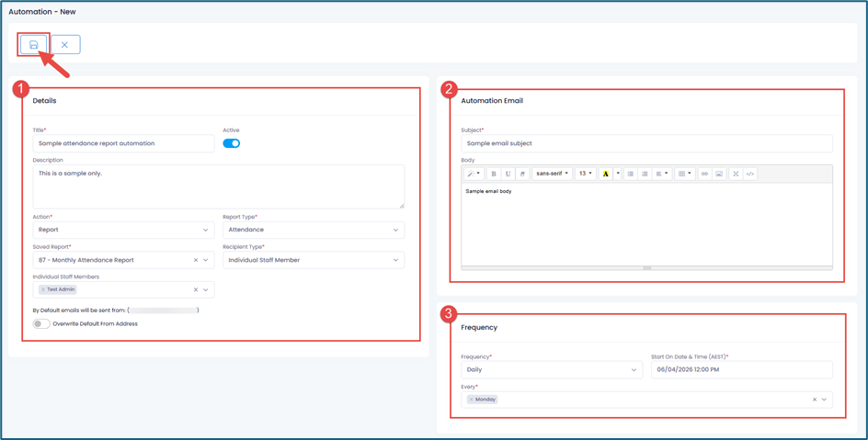Image resolution: width=868 pixels, height=440 pixels.
Task: Turn off the Active toggle
Action: 232,143
